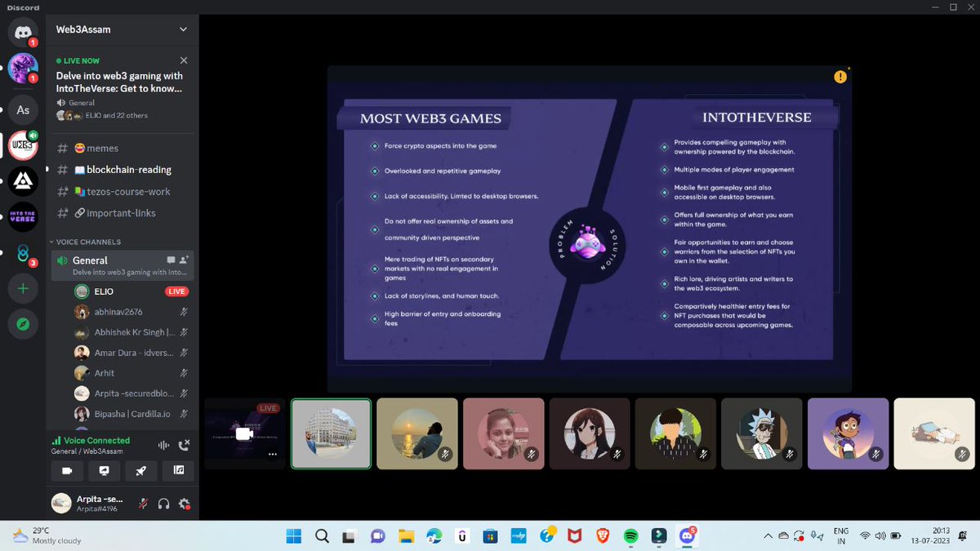Open the black triangle logo server

tap(23, 181)
